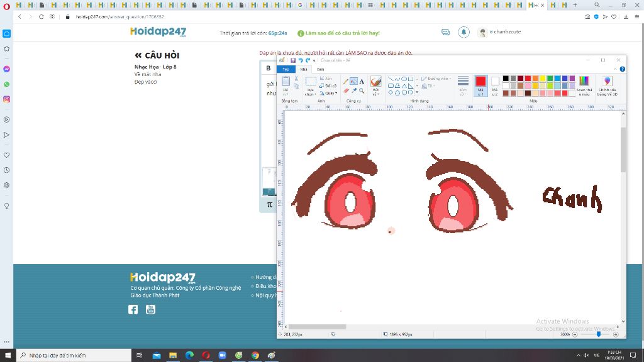Pick the black color swatch
This screenshot has height=362, width=644.
[x=506, y=79]
